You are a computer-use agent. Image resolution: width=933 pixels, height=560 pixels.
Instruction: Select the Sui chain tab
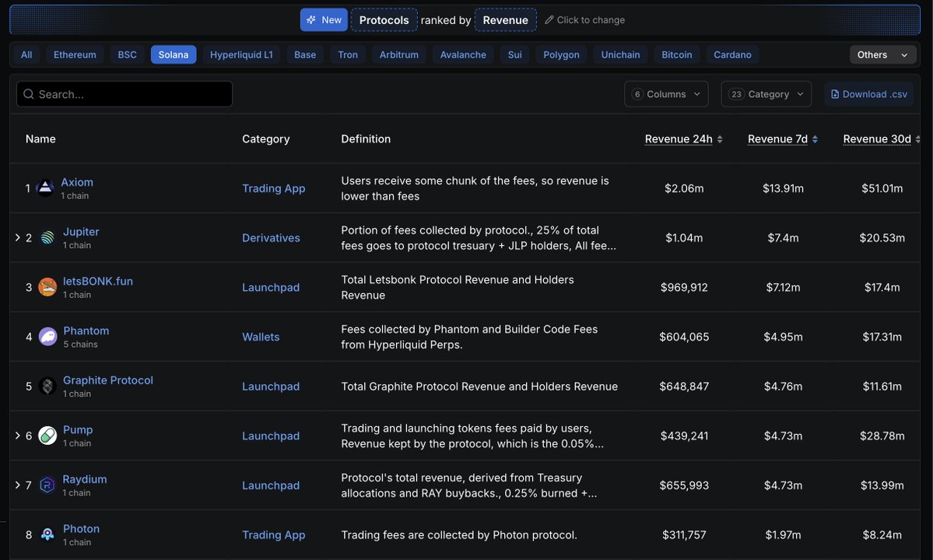point(514,54)
